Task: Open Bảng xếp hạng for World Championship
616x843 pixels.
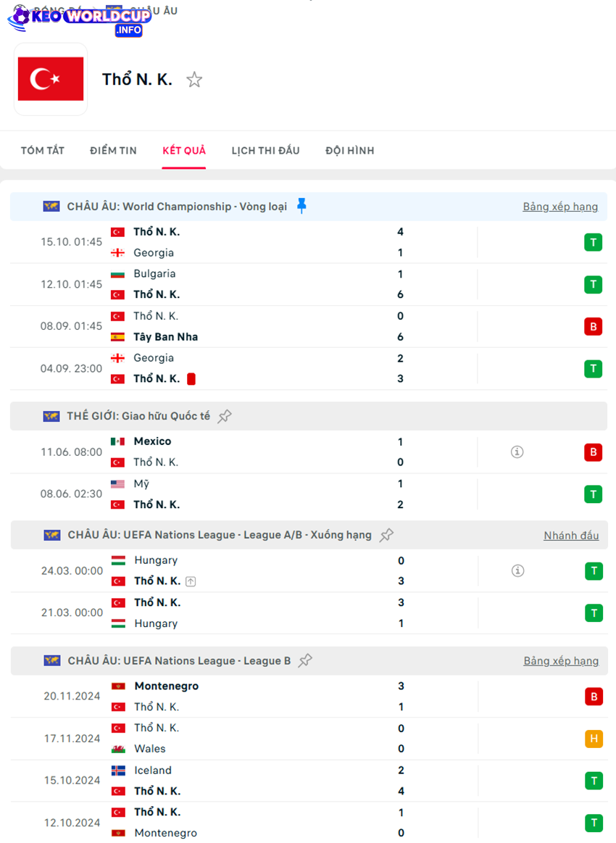Action: (560, 207)
